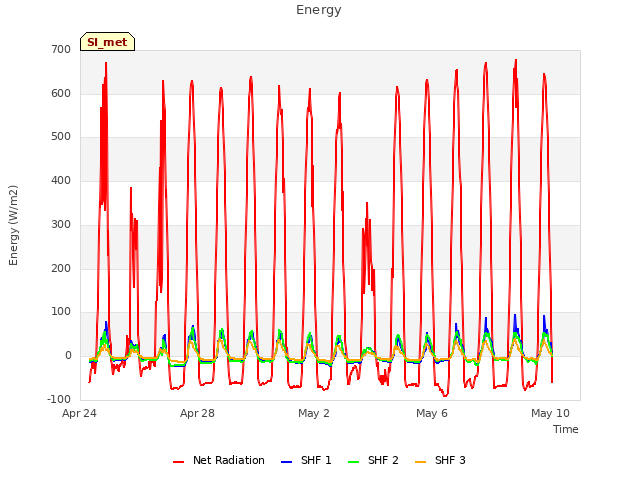640x480 pixels.
Task: Click the 100 y-axis tick label
Action: (x=61, y=312)
